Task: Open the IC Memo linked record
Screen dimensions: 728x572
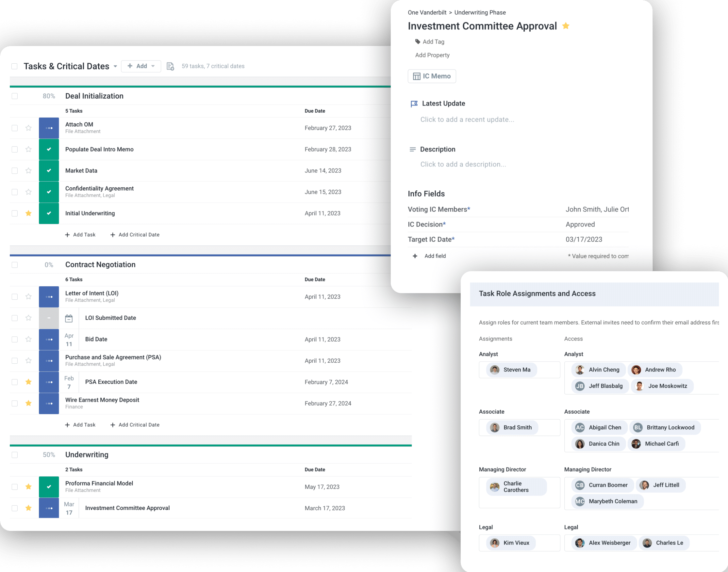Action: [432, 76]
